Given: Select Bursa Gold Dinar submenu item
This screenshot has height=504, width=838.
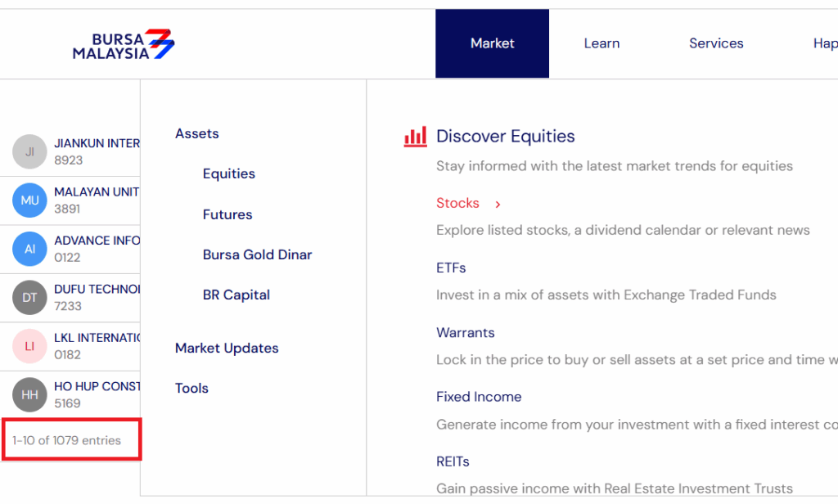Looking at the screenshot, I should tap(257, 254).
